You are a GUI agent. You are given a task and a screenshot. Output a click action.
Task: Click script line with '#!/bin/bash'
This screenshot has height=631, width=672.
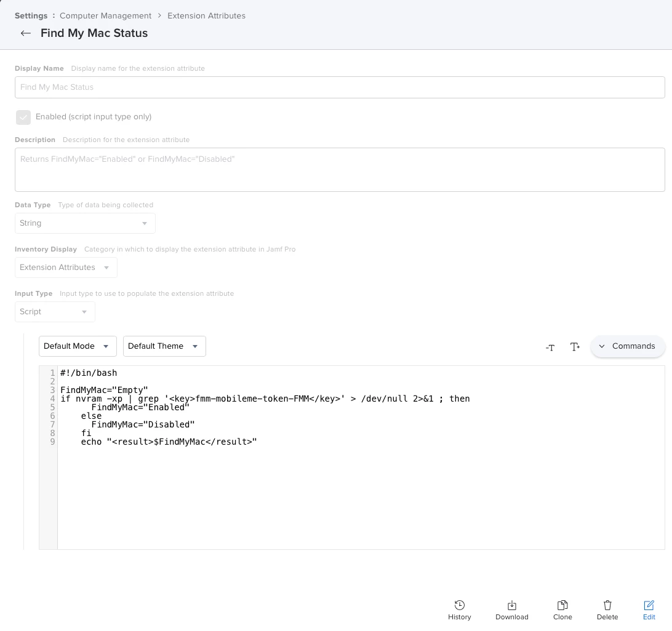89,373
